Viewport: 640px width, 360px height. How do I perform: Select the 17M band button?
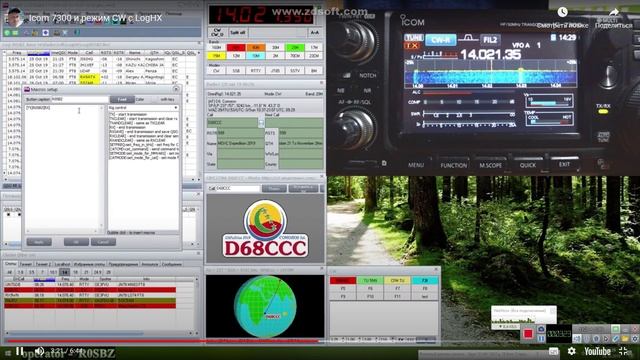click(x=314, y=47)
